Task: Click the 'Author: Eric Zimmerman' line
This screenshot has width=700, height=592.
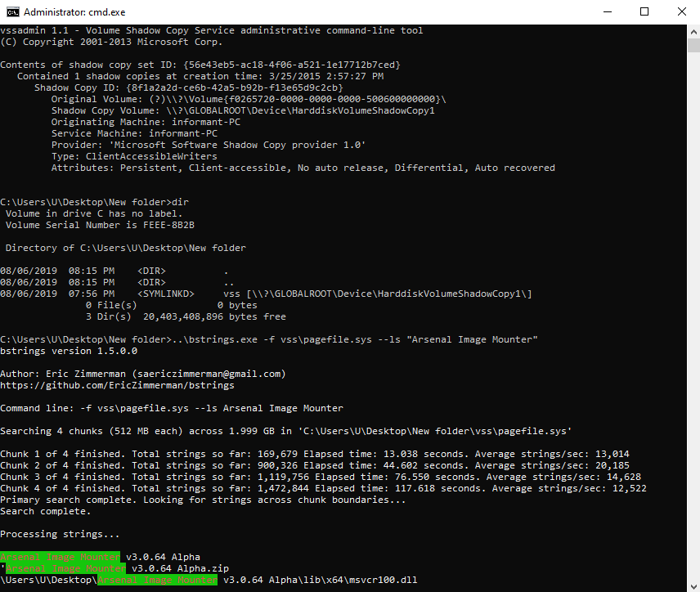Action: click(143, 374)
